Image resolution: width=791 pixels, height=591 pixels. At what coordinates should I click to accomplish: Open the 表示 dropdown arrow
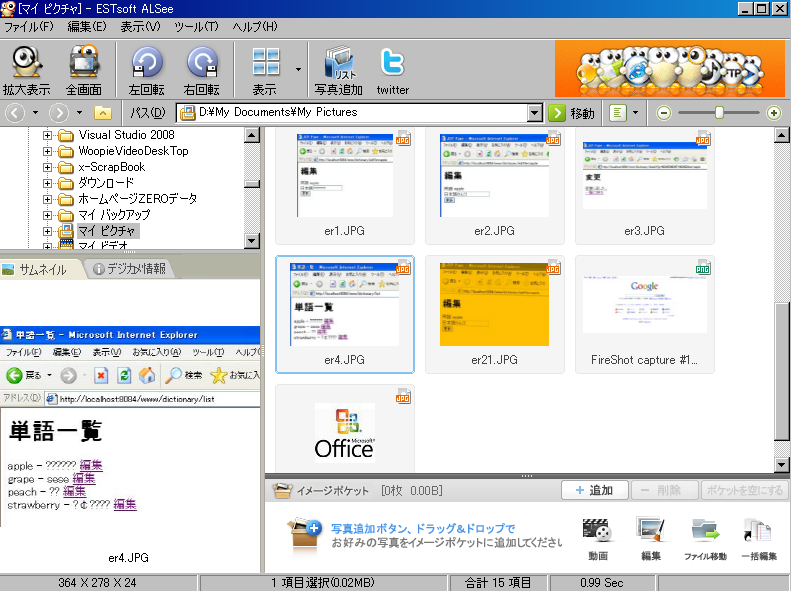coord(298,70)
